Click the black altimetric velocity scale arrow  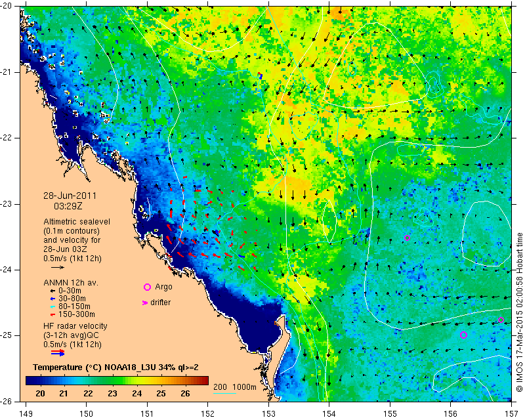click(58, 267)
